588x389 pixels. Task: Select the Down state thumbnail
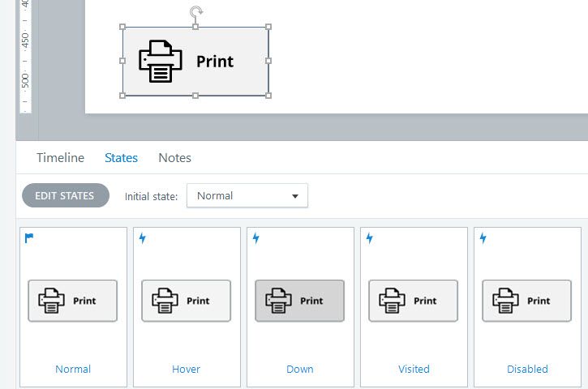[x=300, y=301]
